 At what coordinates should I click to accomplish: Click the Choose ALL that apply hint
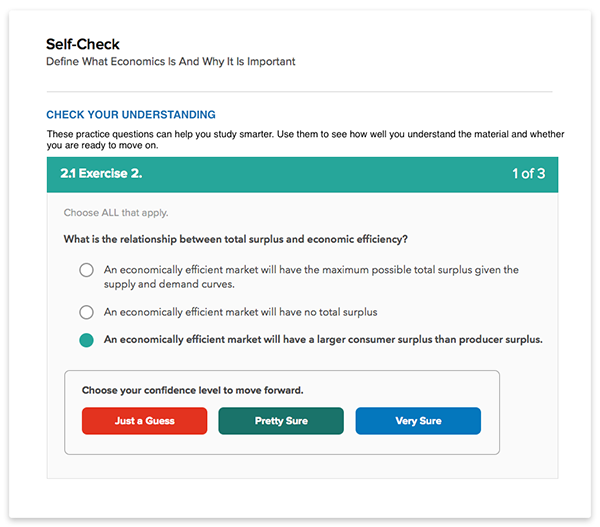(x=116, y=213)
